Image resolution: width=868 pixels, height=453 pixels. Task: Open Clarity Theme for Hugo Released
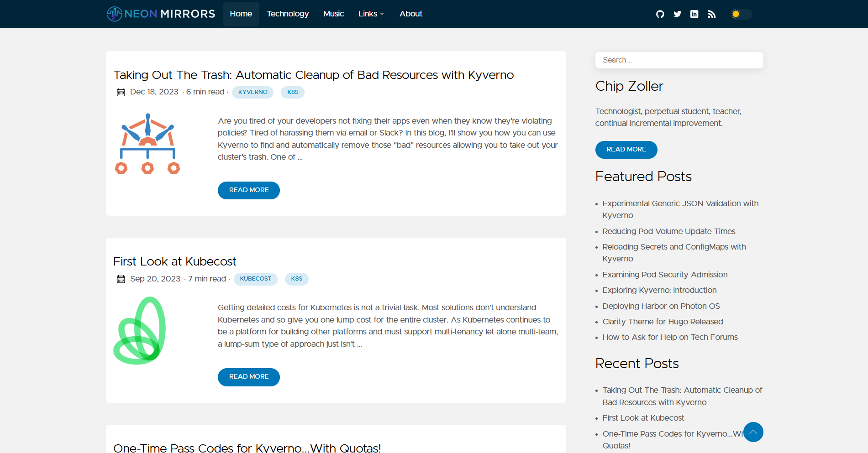[663, 322]
